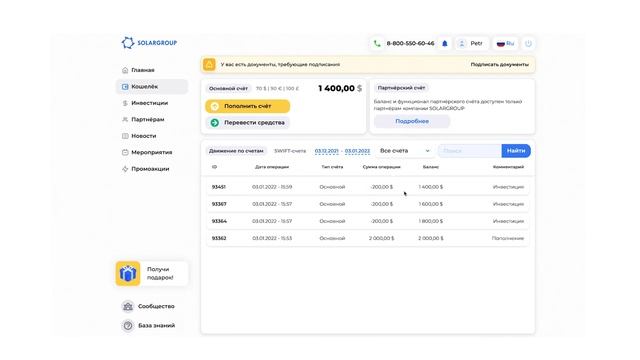Click Подписать документы link
The width and height of the screenshot is (640, 360).
[x=500, y=64]
